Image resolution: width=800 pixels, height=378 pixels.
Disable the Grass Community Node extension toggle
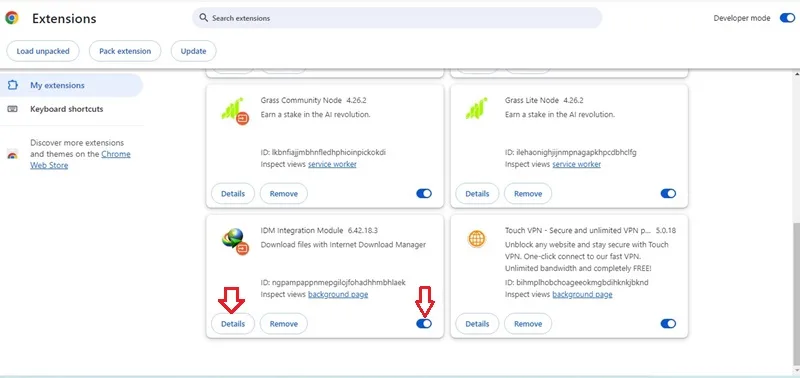(x=423, y=193)
